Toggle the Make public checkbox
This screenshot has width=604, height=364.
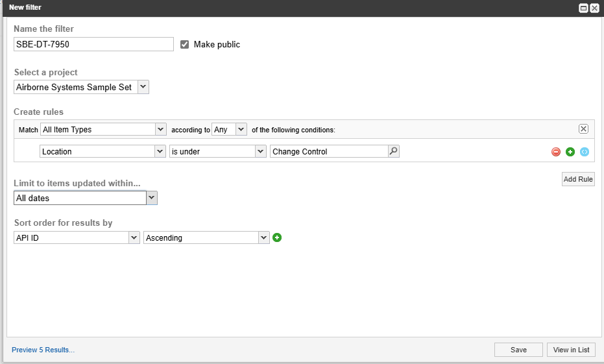click(185, 44)
